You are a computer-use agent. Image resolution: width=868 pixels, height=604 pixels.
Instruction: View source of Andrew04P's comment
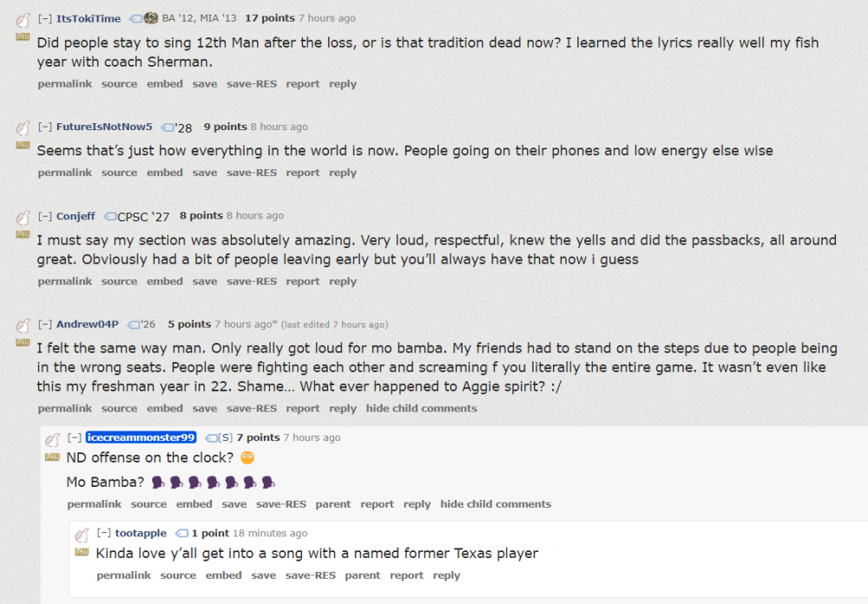pyautogui.click(x=119, y=409)
